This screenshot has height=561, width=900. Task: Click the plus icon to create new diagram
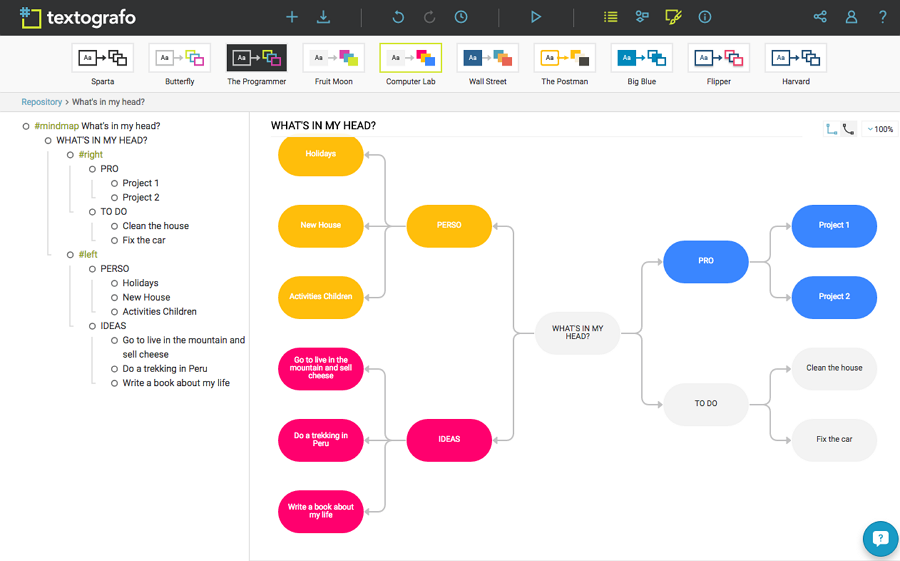coord(292,17)
